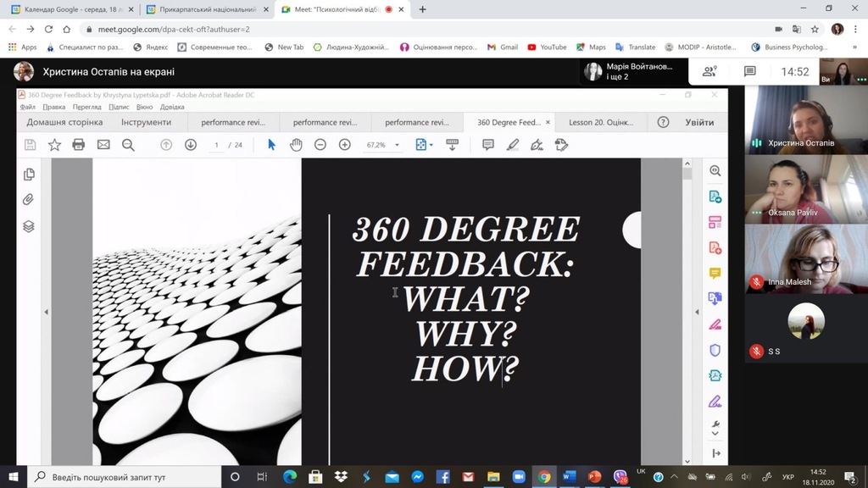Click the zoom in plus icon
The width and height of the screenshot is (868, 488).
(344, 145)
